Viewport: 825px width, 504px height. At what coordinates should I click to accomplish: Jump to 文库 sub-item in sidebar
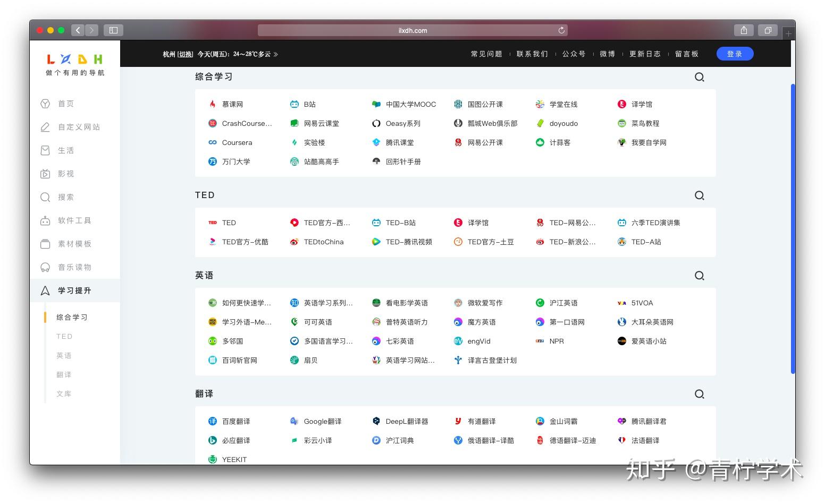coord(64,394)
